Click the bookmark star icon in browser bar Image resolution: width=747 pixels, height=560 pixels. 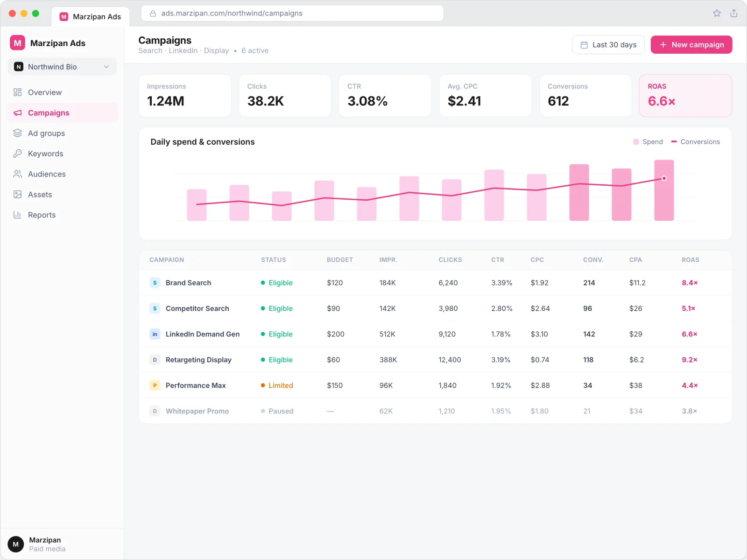717,13
